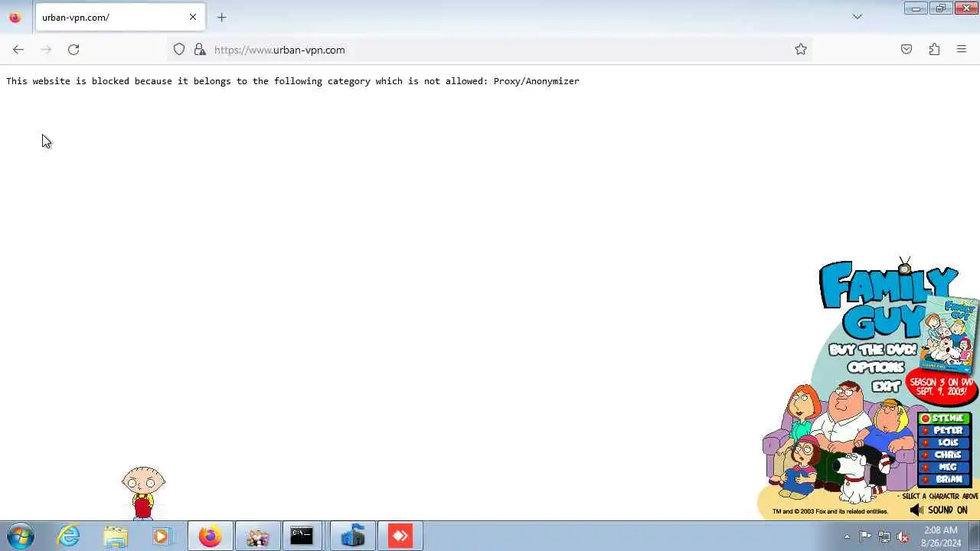The height and width of the screenshot is (551, 980).
Task: Click the Windows Start orb
Action: point(21,536)
